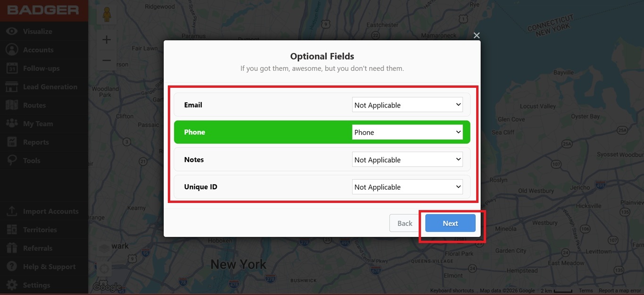
Task: Click the Street View pegman icon
Action: point(107,15)
